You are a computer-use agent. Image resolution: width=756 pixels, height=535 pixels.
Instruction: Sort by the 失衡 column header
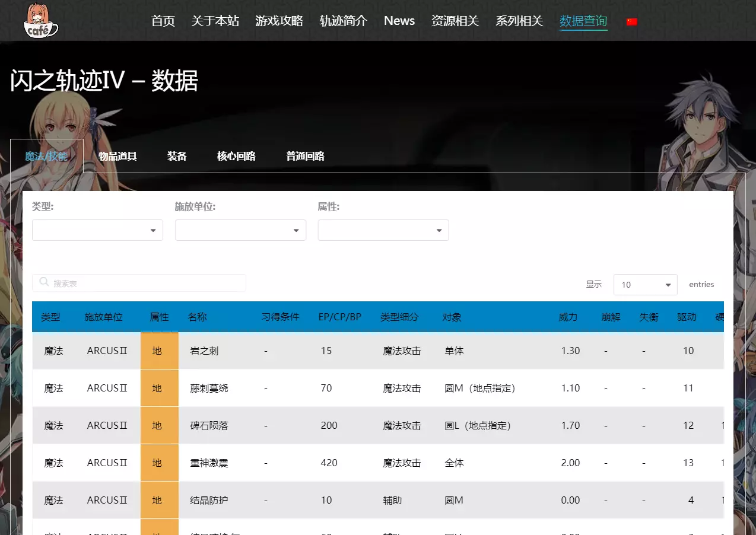[x=649, y=317]
